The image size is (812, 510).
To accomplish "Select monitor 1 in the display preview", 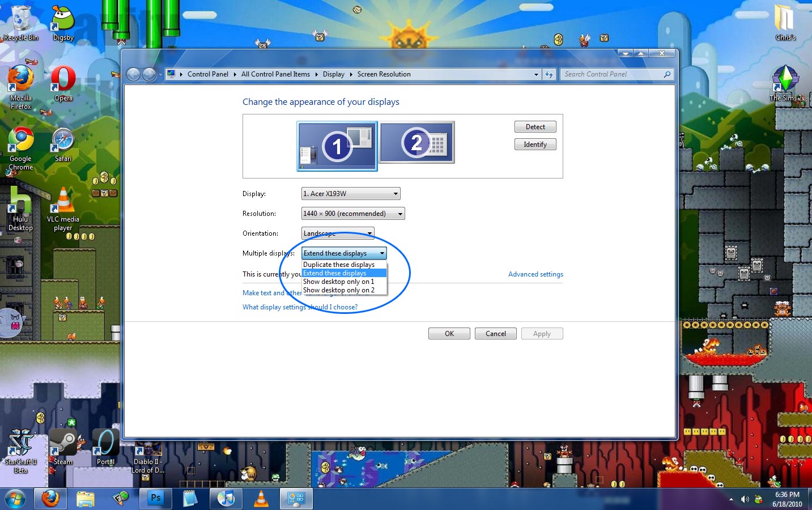I will coord(337,146).
